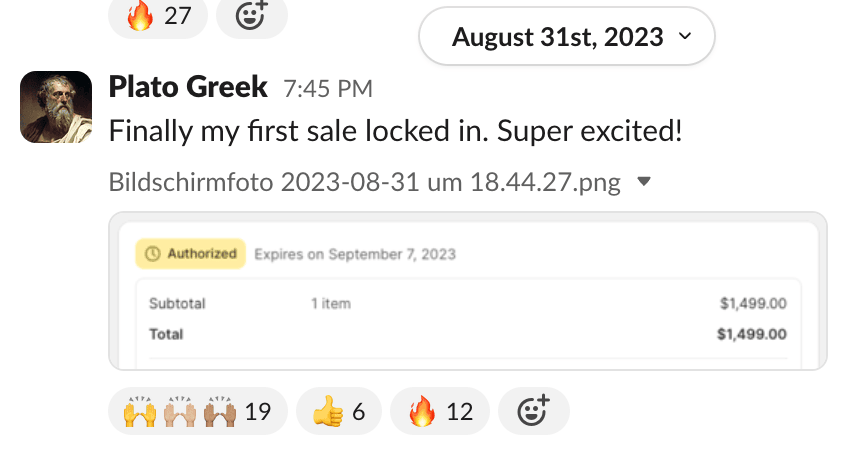The image size is (850, 450).
Task: Click the bold Total $1,499.00 amount
Action: point(751,334)
